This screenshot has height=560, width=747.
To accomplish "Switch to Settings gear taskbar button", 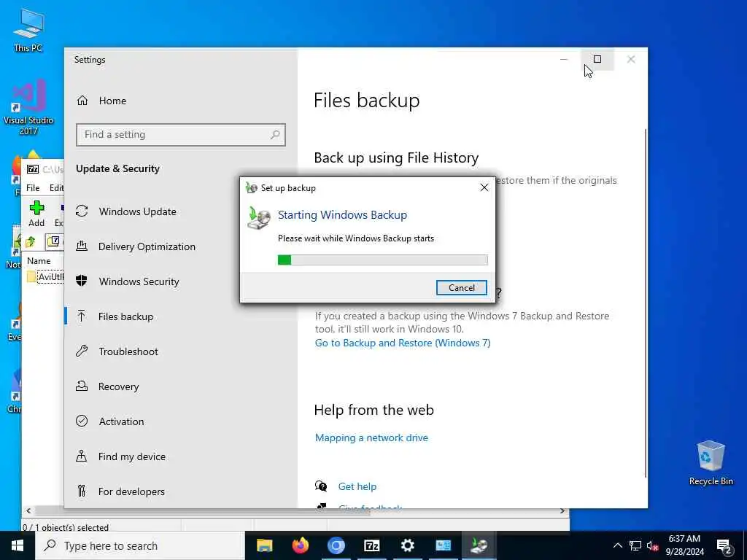I will [407, 545].
